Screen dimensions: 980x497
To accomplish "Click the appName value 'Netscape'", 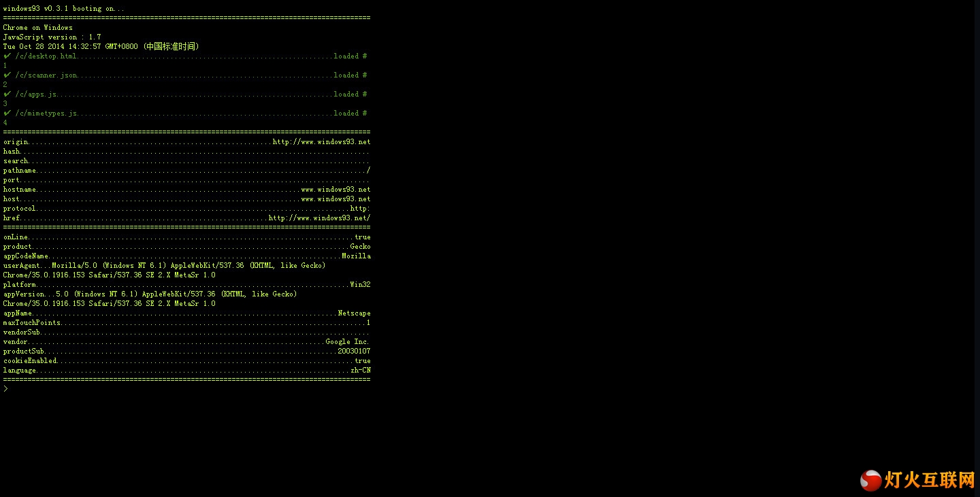I will [355, 313].
